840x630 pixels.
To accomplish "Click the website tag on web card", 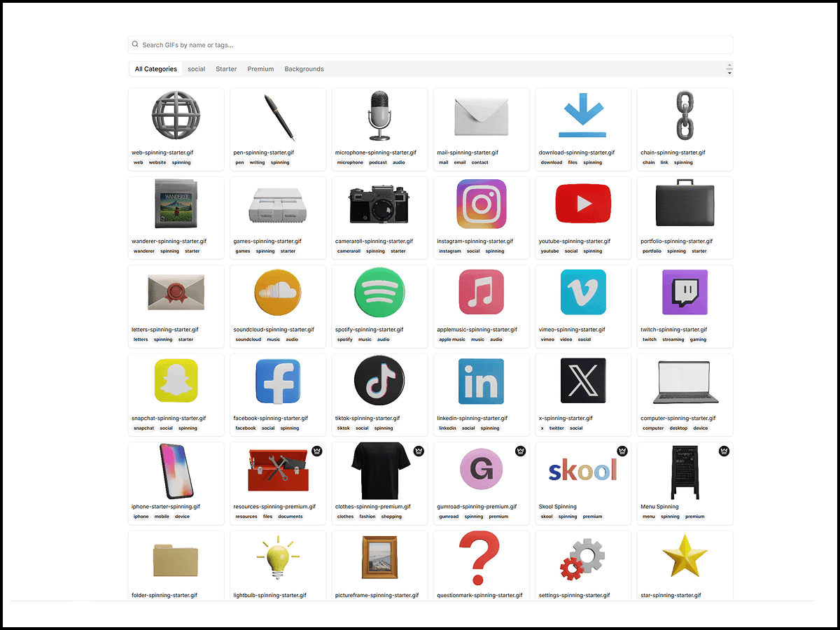I will 157,162.
